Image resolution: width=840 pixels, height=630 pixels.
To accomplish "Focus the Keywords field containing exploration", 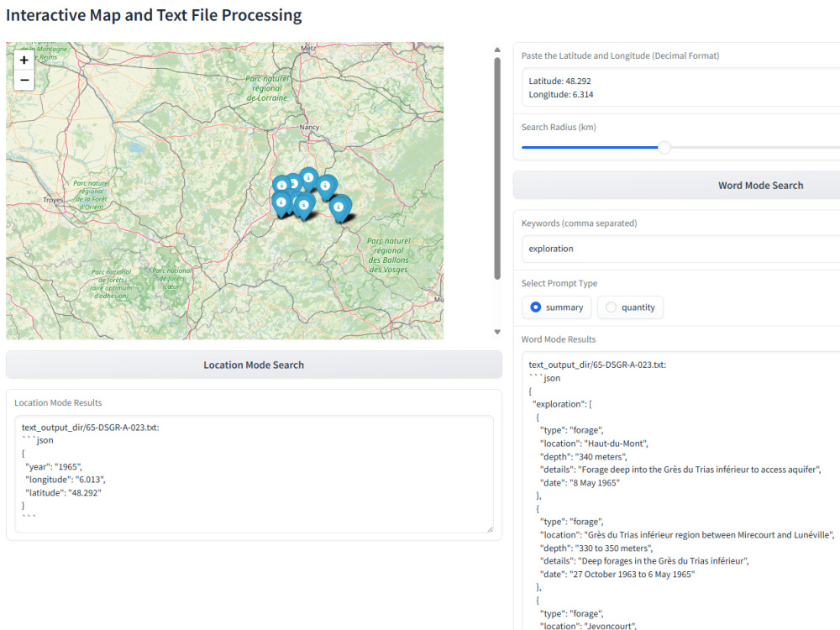I will point(681,249).
